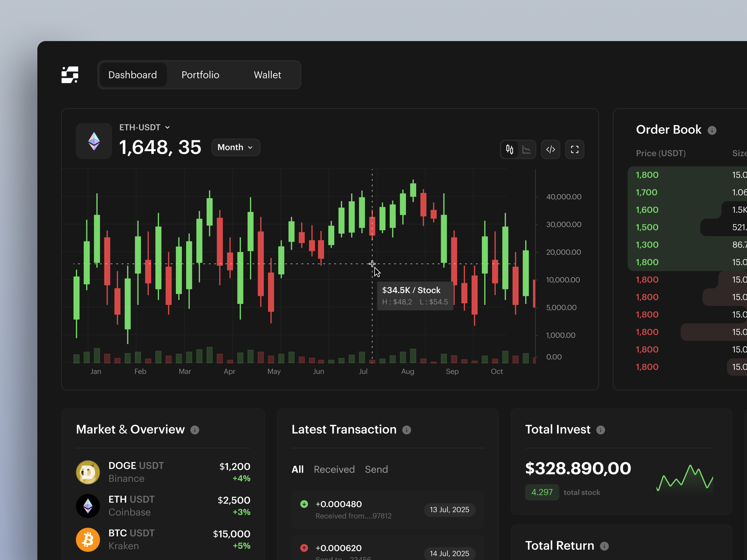Viewport: 747px width, 560px height.
Task: Switch chart to line chart view
Action: pyautogui.click(x=527, y=149)
